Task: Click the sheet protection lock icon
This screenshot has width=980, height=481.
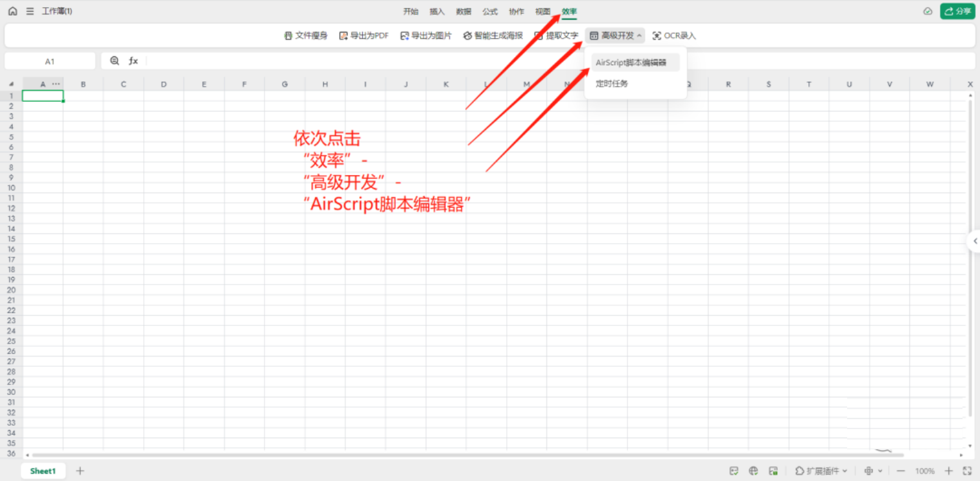Action: [773, 471]
